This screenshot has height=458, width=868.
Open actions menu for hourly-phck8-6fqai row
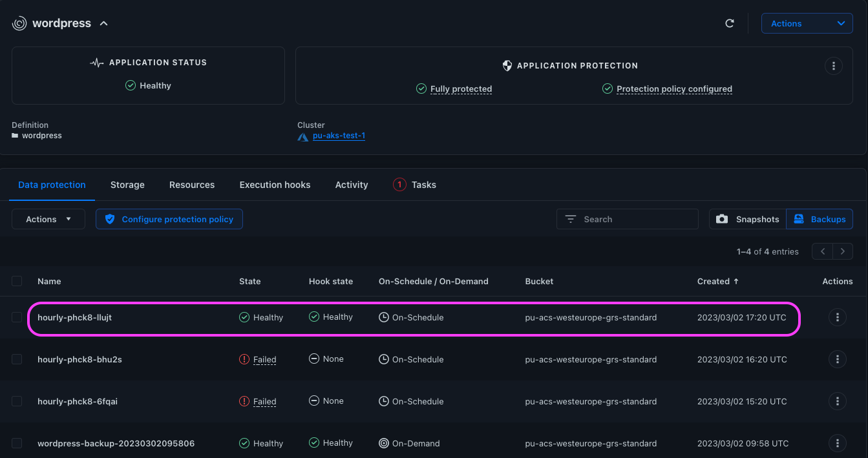[837, 401]
